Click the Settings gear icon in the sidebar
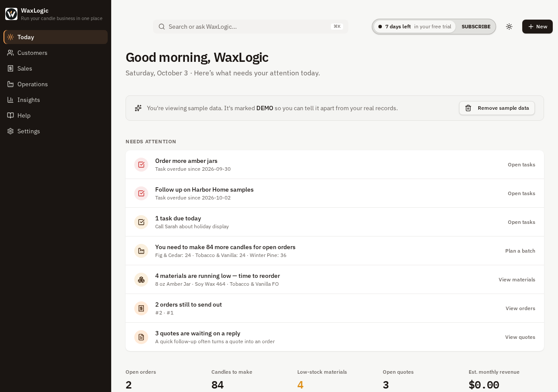The width and height of the screenshot is (558, 392). click(10, 131)
